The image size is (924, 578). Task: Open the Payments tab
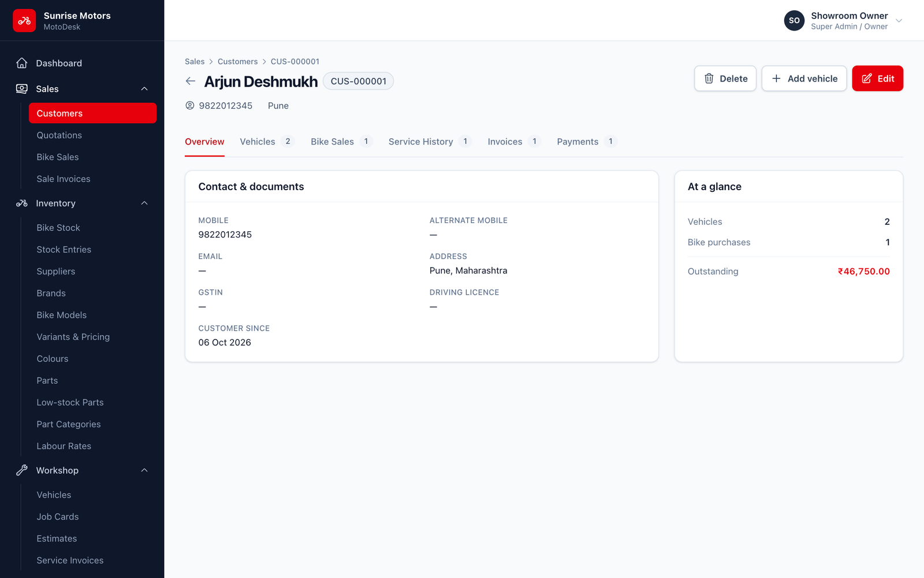587,142
